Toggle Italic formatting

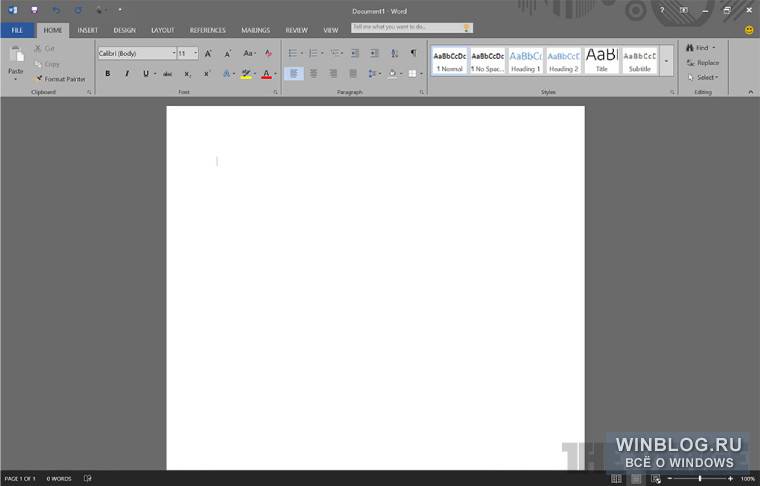click(x=127, y=74)
